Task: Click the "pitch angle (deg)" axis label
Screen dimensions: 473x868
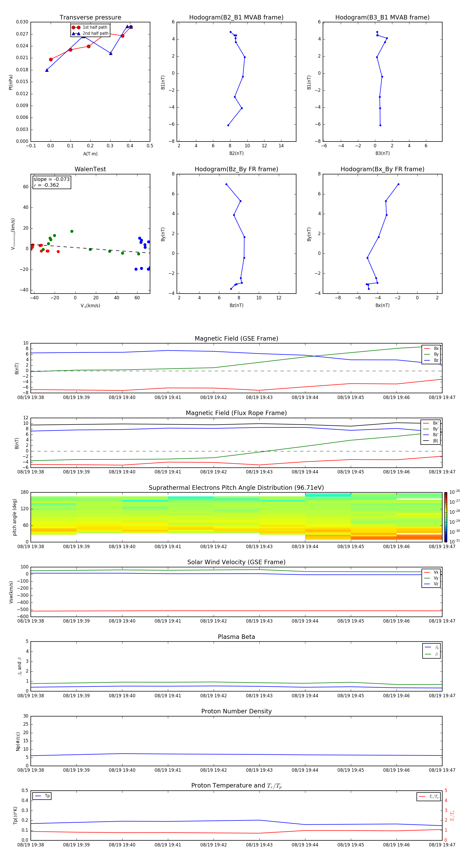Action: point(14,517)
